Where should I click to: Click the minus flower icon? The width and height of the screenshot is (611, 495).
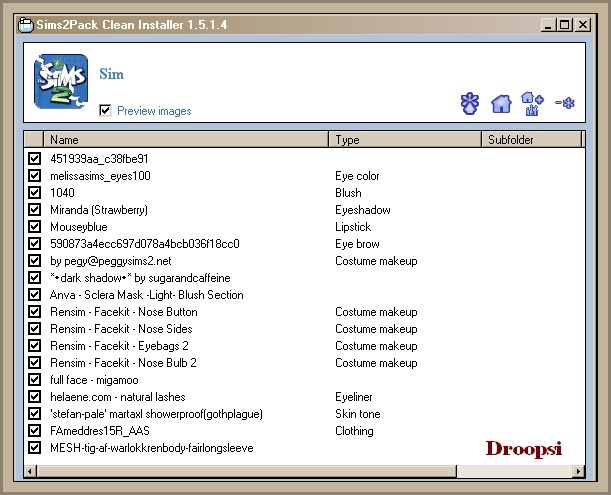[x=565, y=103]
